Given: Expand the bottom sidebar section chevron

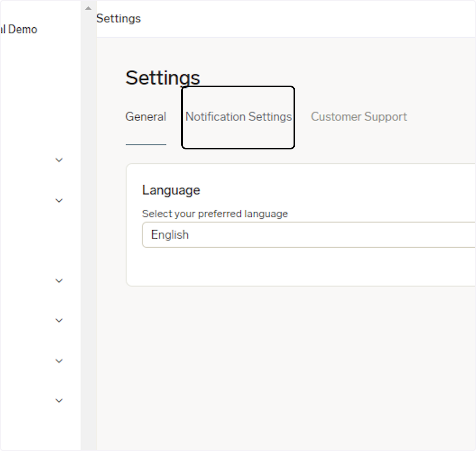Looking at the screenshot, I should pos(59,400).
